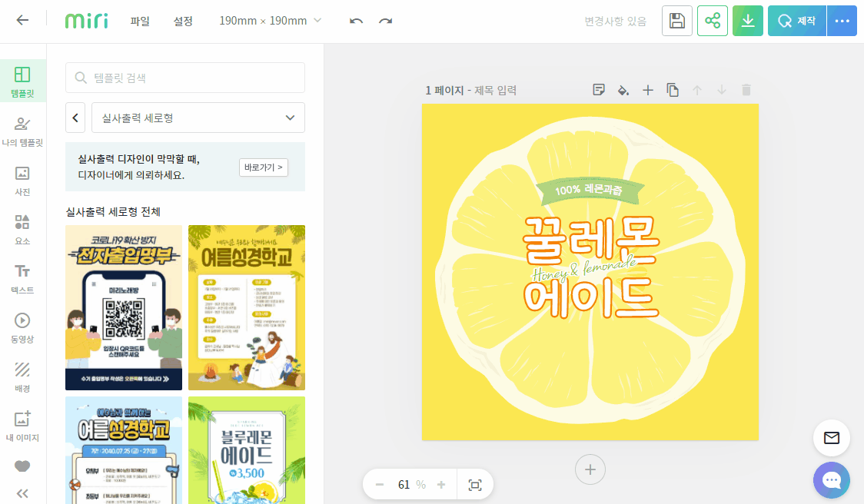
Task: Open the 설정 menu
Action: coord(183,21)
